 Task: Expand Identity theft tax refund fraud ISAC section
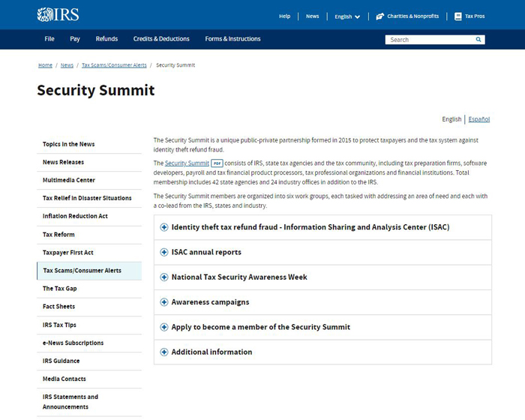(x=322, y=227)
